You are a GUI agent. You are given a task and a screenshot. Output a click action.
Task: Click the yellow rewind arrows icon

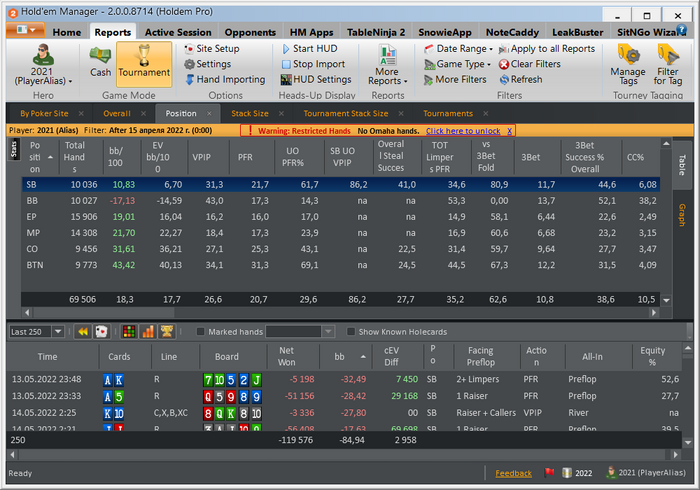83,332
